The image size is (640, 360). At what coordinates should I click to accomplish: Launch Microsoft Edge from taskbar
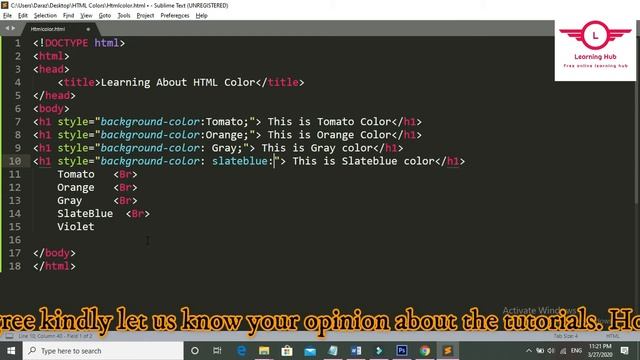(x=241, y=351)
